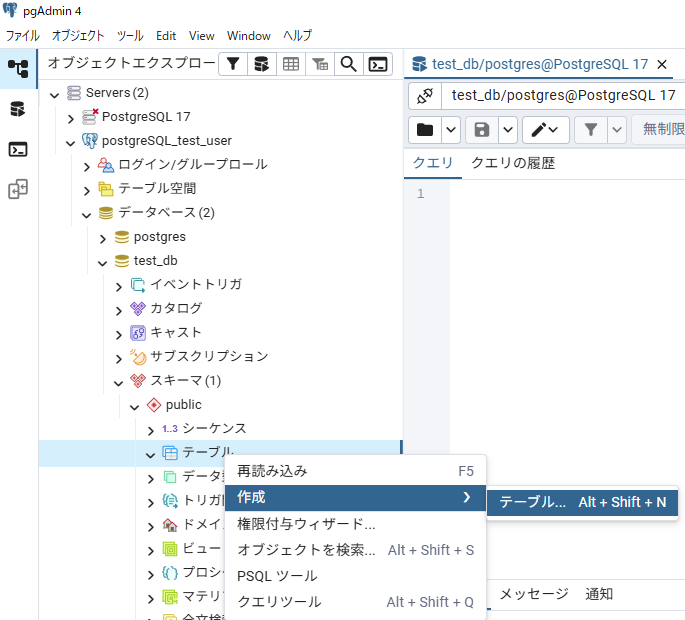
Task: Click the subscription node icon
Action: (x=138, y=357)
